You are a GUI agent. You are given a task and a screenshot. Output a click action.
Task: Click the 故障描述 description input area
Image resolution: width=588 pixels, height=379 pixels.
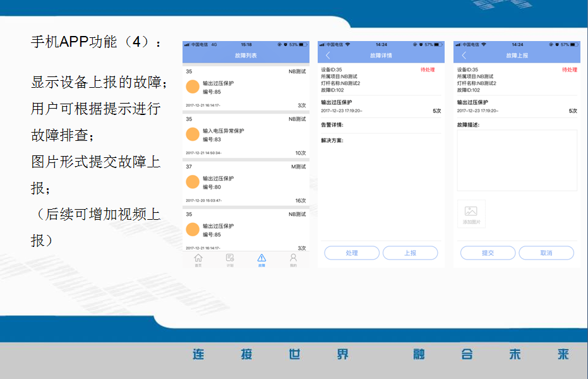point(517,160)
